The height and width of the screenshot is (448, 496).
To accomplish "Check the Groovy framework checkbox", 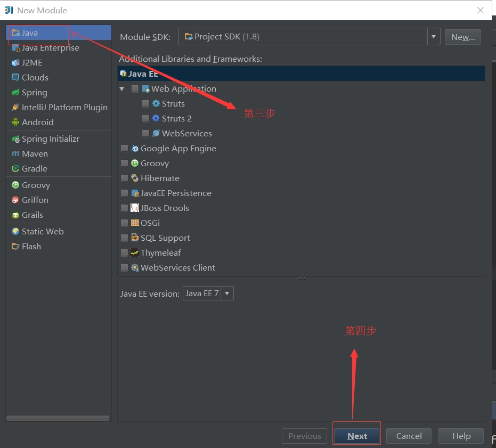I will tap(124, 163).
